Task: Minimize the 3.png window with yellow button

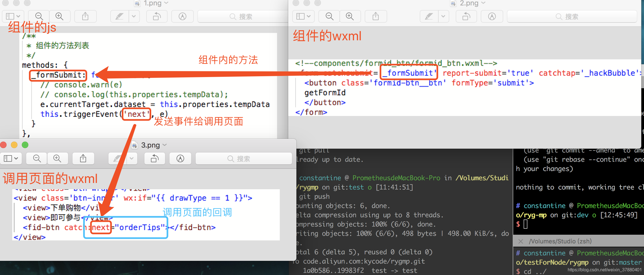Action: point(14,145)
